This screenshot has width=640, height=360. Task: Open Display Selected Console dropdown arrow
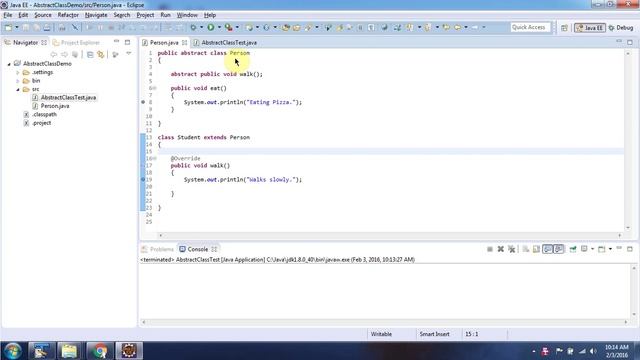593,249
